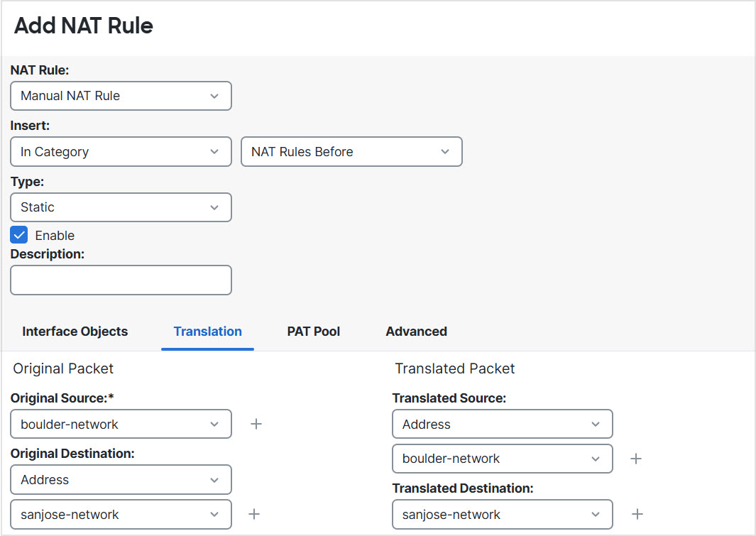The width and height of the screenshot is (756, 536).
Task: Change the Static type dropdown
Action: coord(121,207)
